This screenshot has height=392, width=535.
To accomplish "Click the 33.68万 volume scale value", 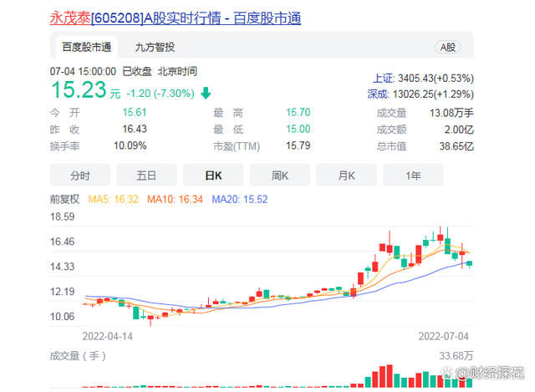I will point(456,356).
